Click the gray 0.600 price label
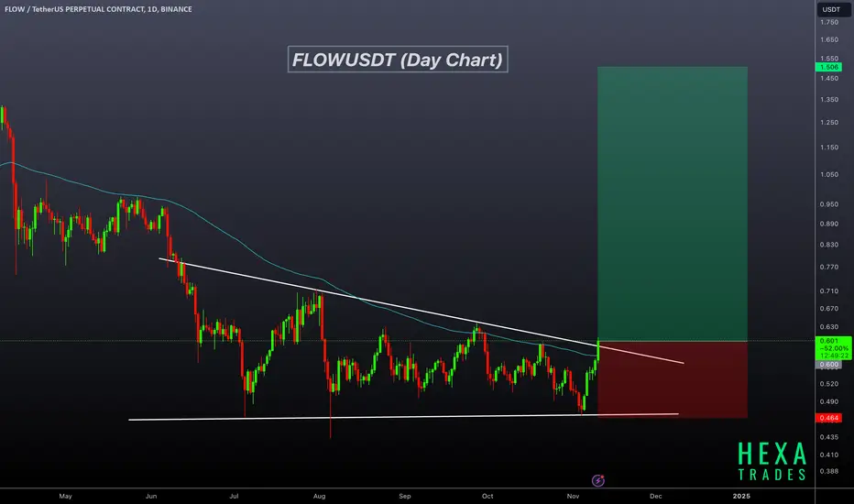854x504 pixels. coord(828,365)
